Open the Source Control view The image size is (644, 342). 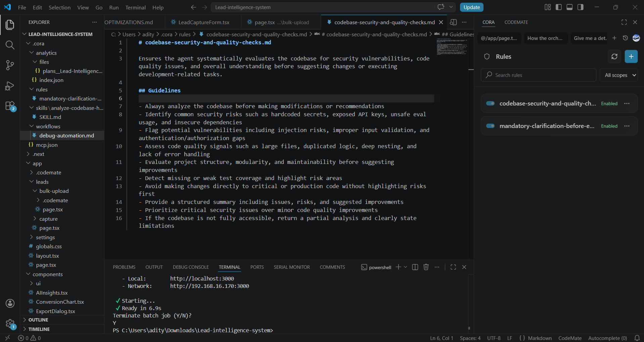tap(10, 65)
